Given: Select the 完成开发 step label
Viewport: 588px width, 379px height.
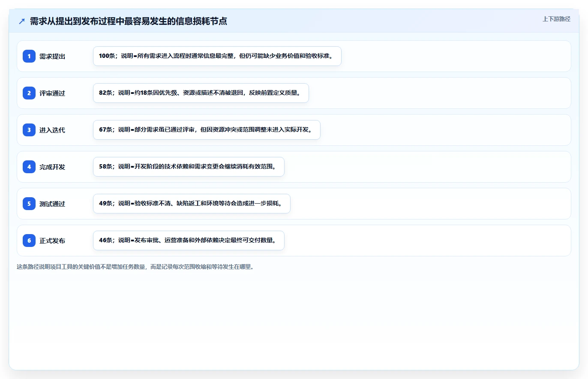Looking at the screenshot, I should pyautogui.click(x=52, y=167).
